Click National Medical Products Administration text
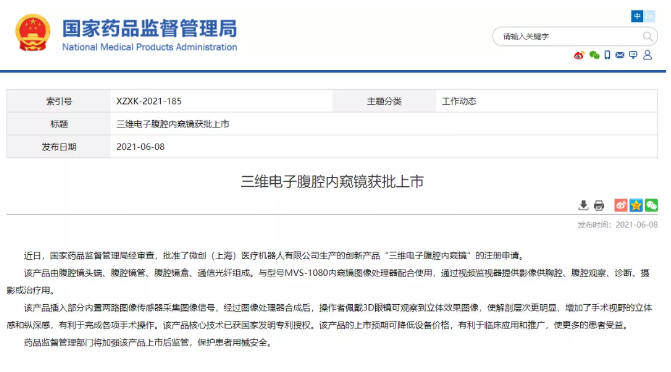The image size is (671, 372). click(x=149, y=47)
